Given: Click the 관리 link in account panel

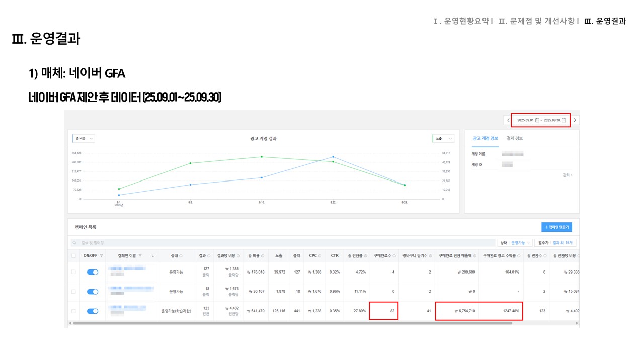Looking at the screenshot, I should pos(568,175).
